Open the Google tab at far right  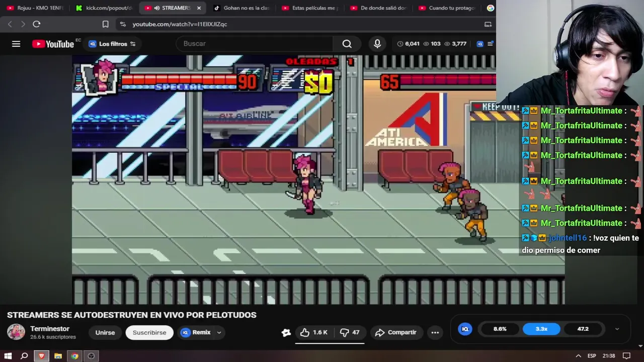(x=490, y=8)
